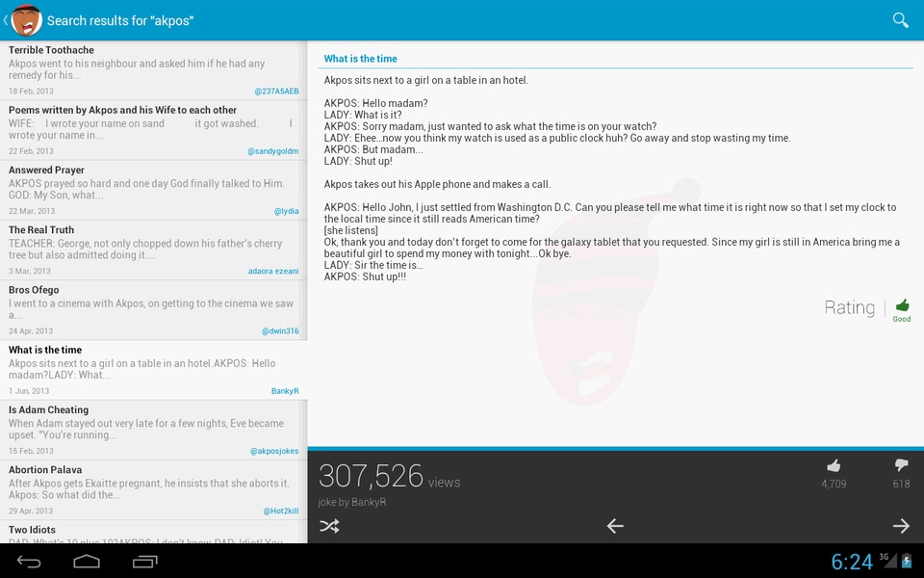Viewport: 924px width, 578px height.
Task: Go to previous joke with left arrow
Action: click(615, 526)
